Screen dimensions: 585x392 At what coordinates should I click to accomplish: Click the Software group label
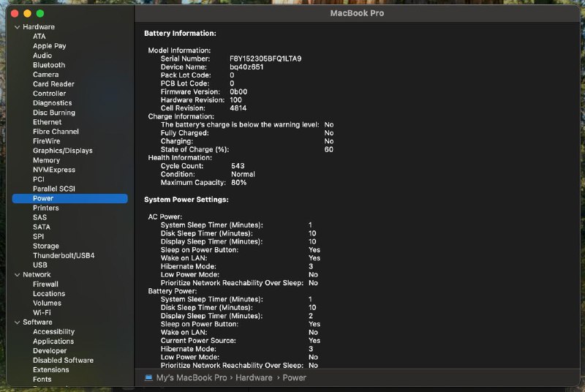(x=37, y=323)
